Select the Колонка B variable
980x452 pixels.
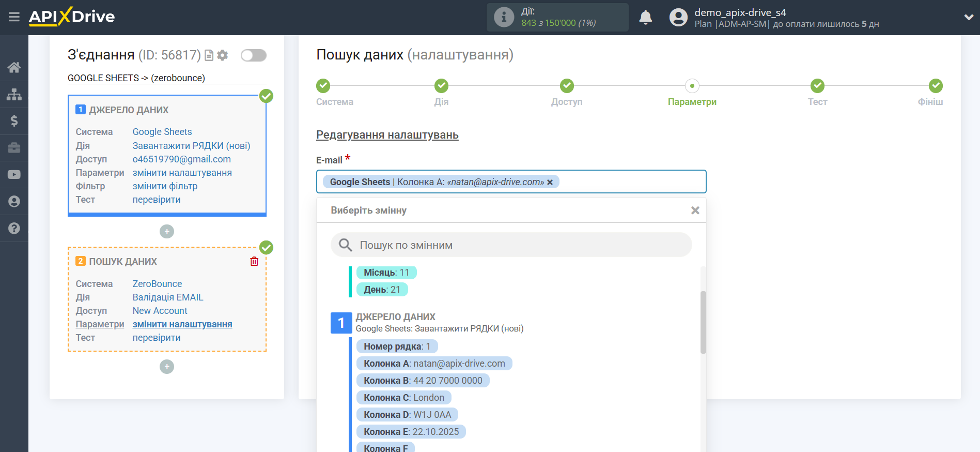[x=423, y=381]
